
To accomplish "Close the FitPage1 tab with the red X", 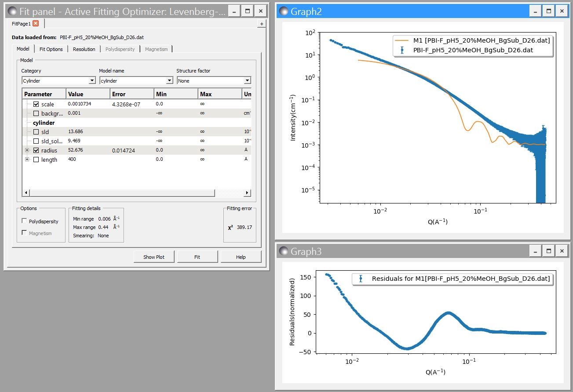I will pyautogui.click(x=36, y=23).
